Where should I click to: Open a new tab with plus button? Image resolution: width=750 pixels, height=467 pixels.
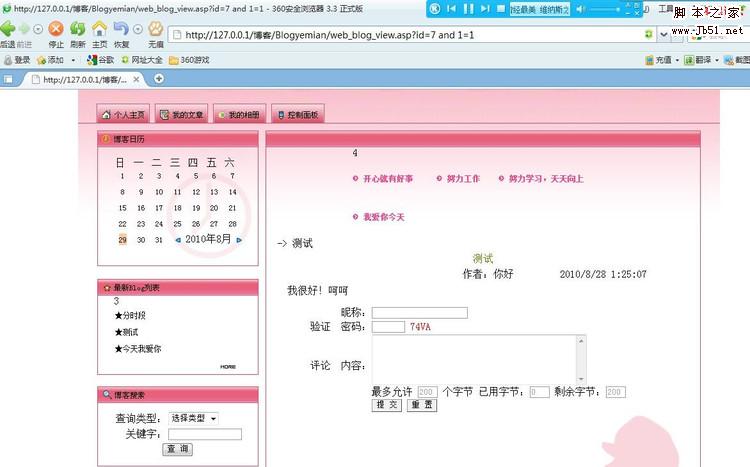coord(159,78)
